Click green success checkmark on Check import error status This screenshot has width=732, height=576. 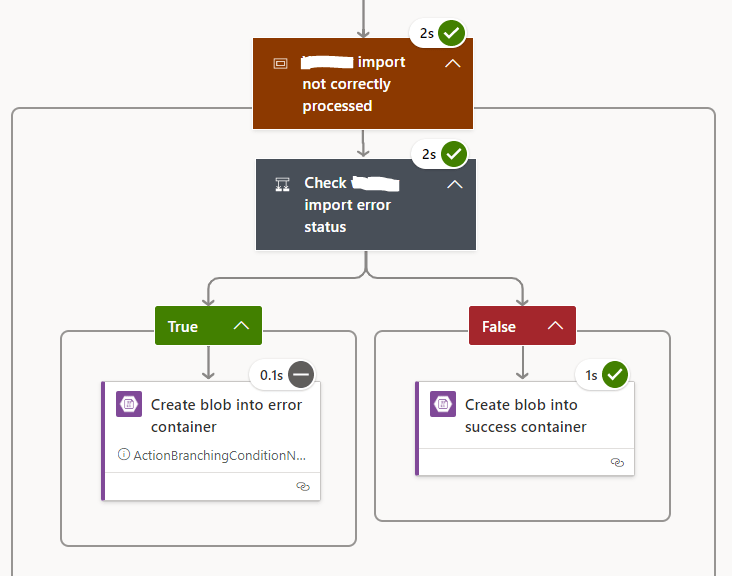point(454,154)
